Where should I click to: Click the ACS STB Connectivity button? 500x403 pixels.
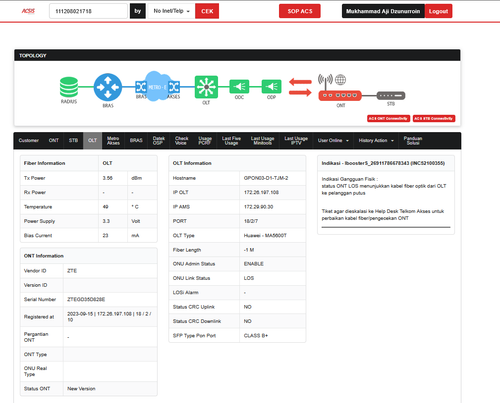click(434, 118)
